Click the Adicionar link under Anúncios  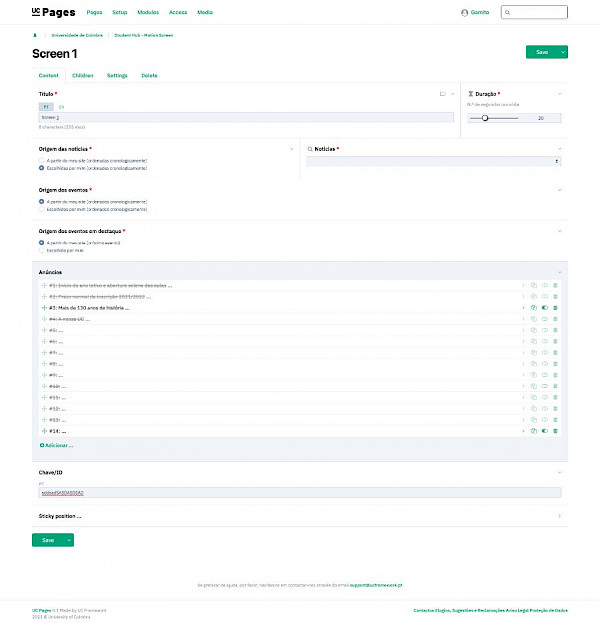57,444
